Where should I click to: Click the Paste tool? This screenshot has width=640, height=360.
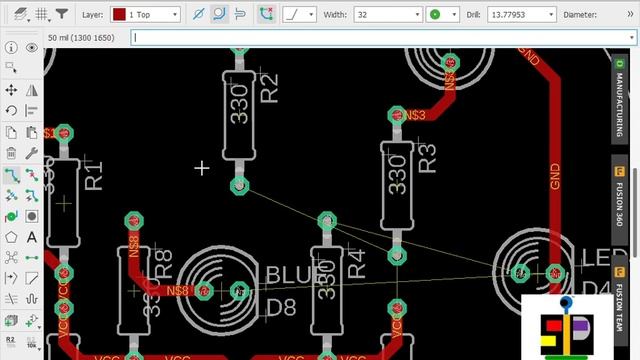(31, 133)
